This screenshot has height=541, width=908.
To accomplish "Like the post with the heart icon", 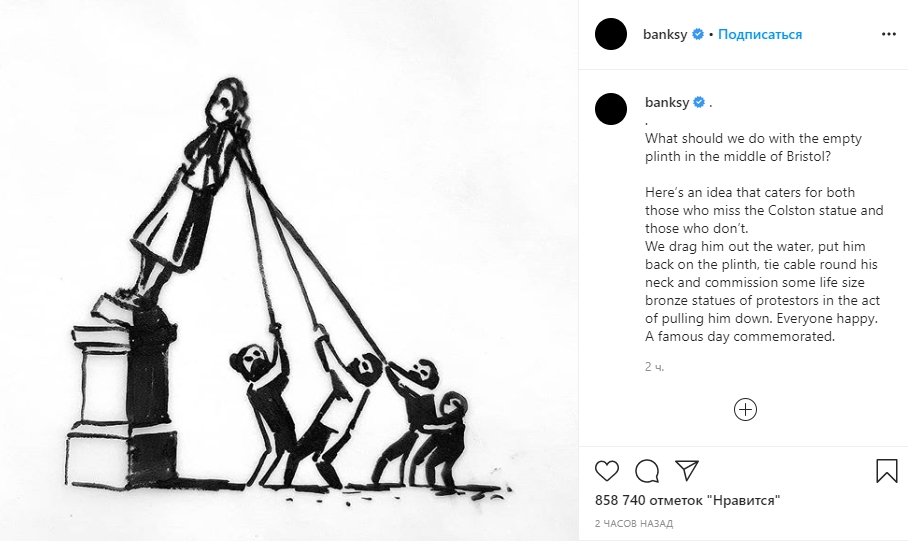I will pos(607,470).
